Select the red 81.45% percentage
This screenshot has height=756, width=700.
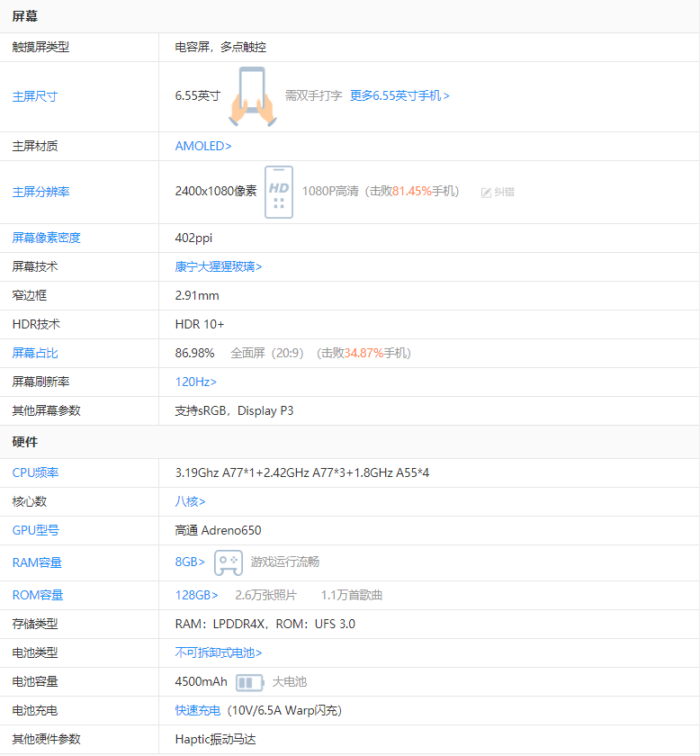(412, 191)
